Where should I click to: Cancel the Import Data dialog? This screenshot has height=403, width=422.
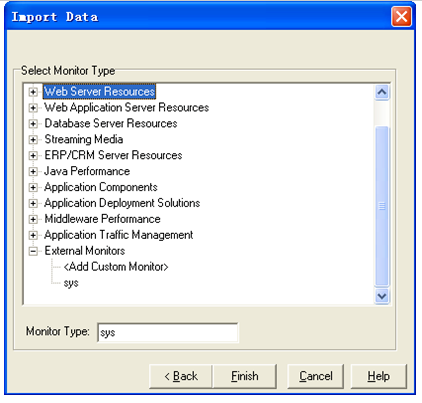(315, 376)
